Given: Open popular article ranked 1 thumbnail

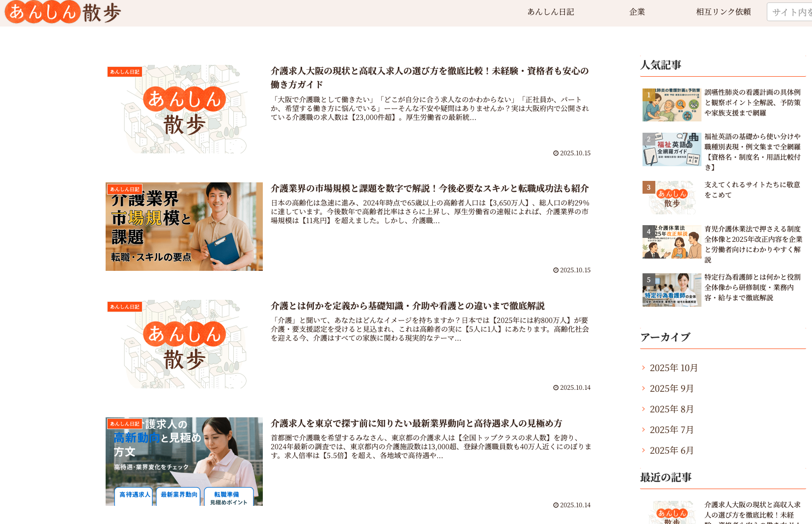Looking at the screenshot, I should pyautogui.click(x=672, y=105).
